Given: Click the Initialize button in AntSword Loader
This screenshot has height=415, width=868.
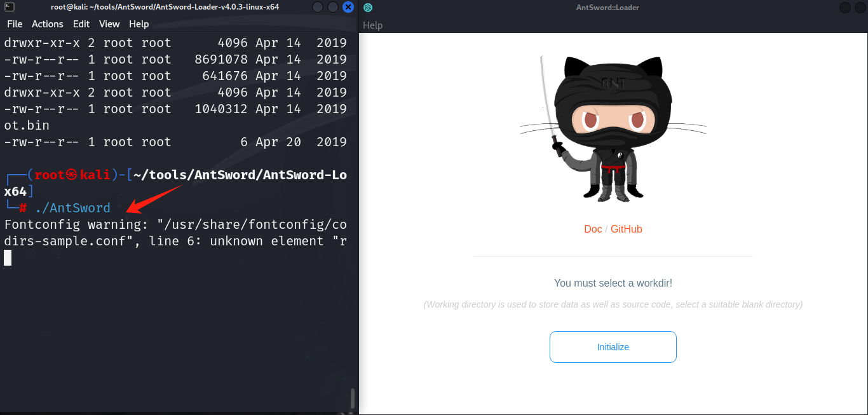Looking at the screenshot, I should pos(613,347).
